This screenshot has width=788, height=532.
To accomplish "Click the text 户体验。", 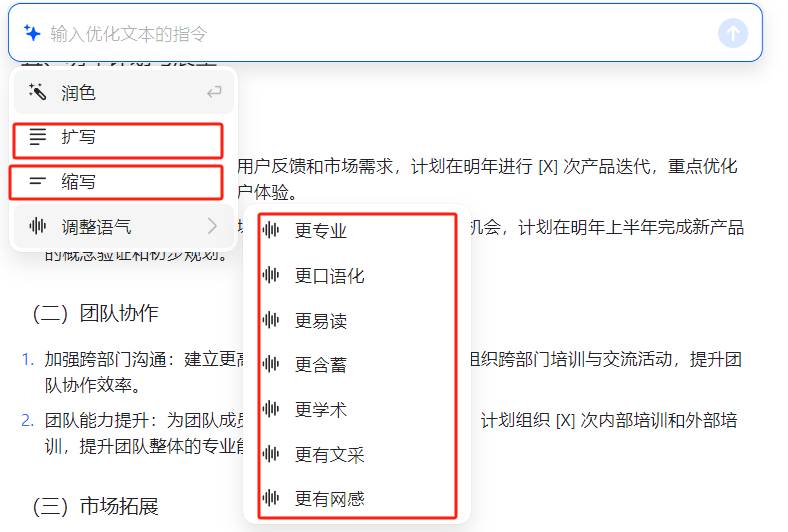I will point(266,192).
